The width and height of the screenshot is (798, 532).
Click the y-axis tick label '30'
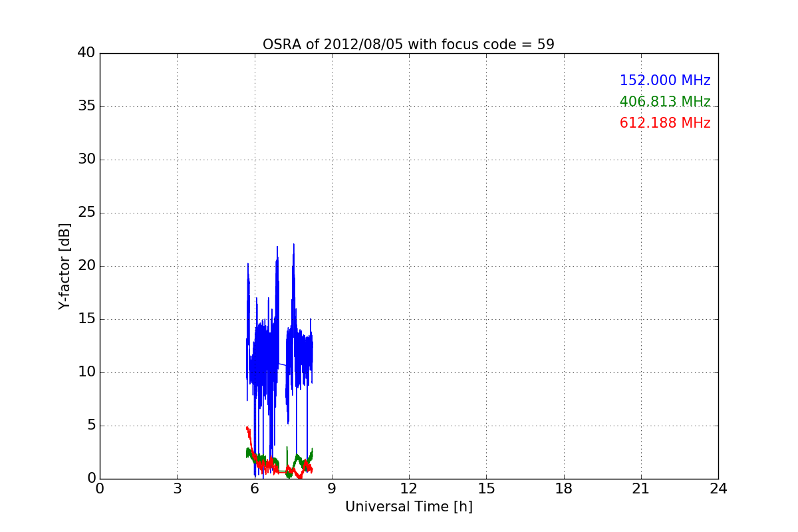click(86, 160)
